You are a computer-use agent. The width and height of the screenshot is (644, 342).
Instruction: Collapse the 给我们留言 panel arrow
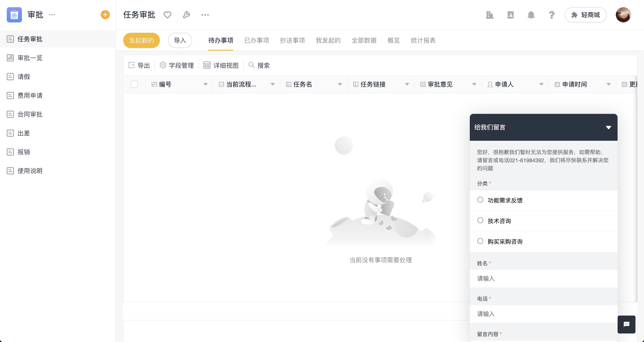(x=608, y=128)
